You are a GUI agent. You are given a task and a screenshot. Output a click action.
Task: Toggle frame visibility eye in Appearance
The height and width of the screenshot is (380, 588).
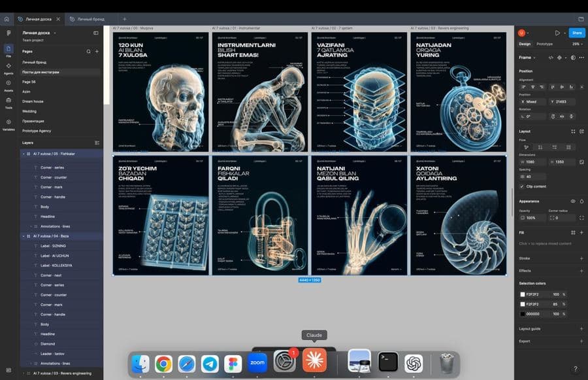(573, 201)
